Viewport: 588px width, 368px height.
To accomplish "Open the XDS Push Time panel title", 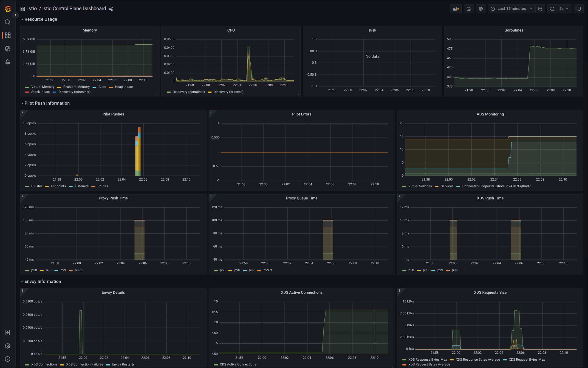I will click(490, 198).
